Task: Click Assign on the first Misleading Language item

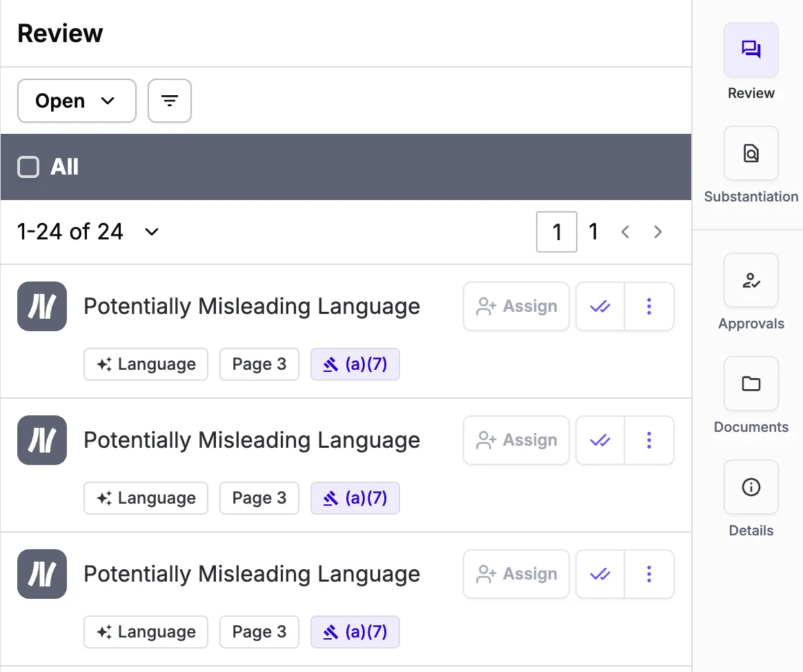Action: [516, 306]
